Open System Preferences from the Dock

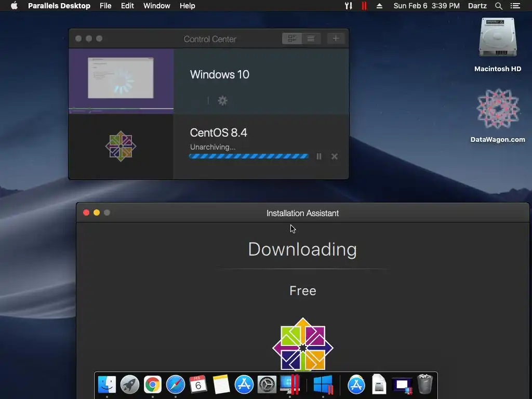coord(267,385)
